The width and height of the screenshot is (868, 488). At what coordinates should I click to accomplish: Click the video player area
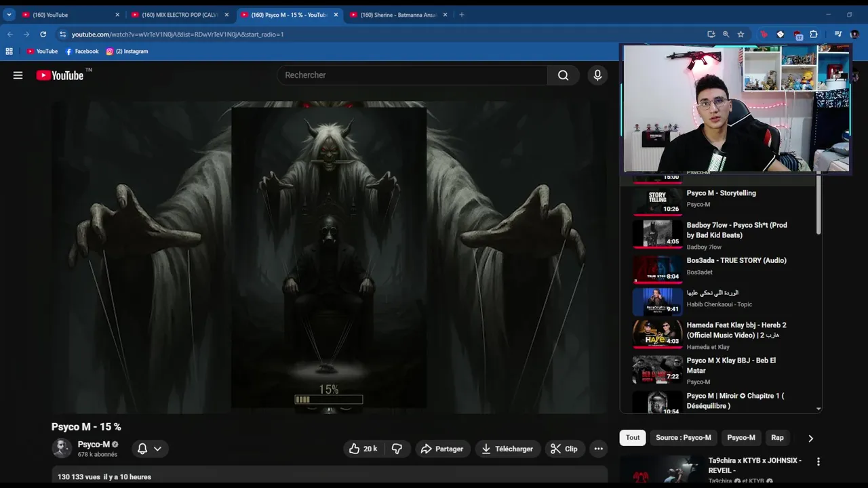point(329,258)
